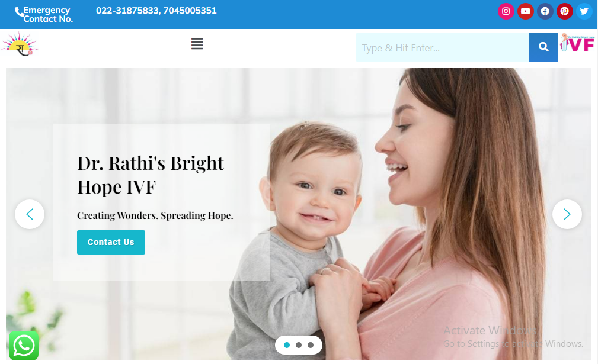Click the sun logo at top left
This screenshot has width=598, height=364.
tap(20, 44)
